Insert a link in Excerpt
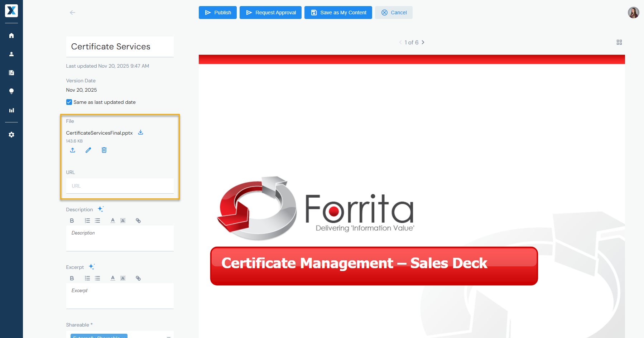This screenshot has width=644, height=338. point(138,278)
